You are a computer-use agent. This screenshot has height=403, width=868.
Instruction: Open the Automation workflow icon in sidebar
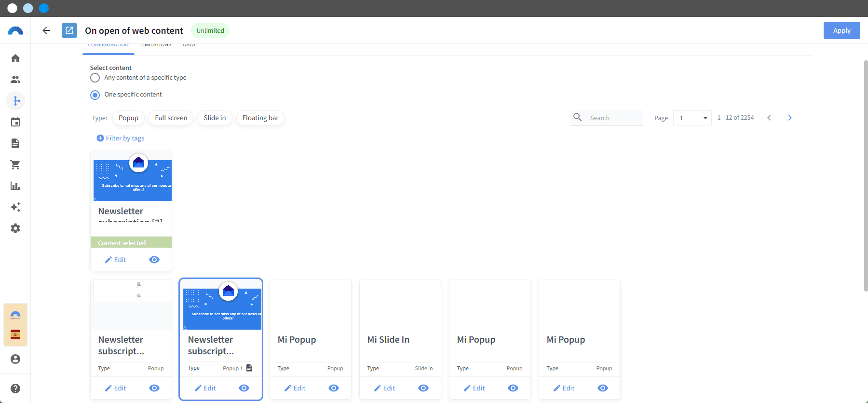15,101
